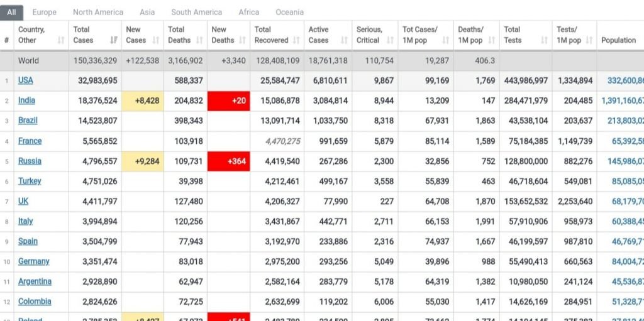Open the Asia region tab

click(x=147, y=12)
